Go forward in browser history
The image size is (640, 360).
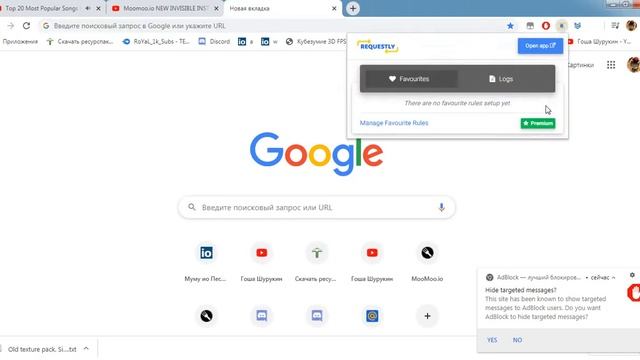pyautogui.click(x=11, y=26)
